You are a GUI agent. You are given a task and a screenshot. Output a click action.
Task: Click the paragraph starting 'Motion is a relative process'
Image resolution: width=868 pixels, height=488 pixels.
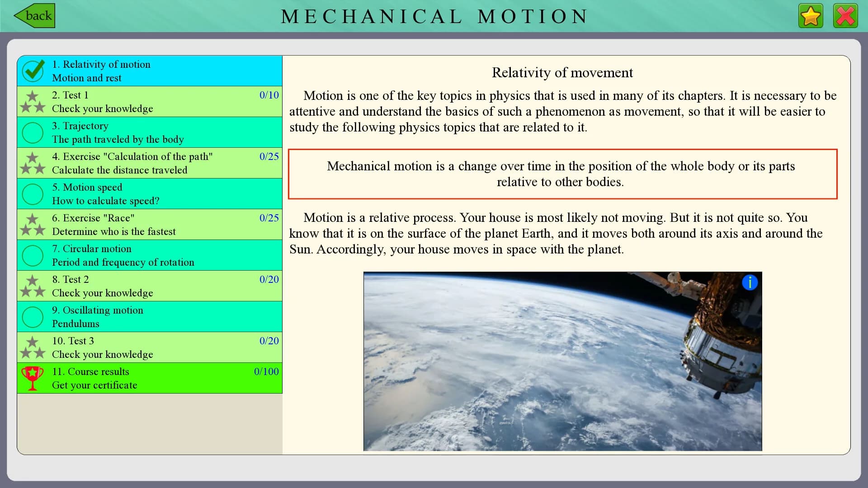click(x=556, y=233)
